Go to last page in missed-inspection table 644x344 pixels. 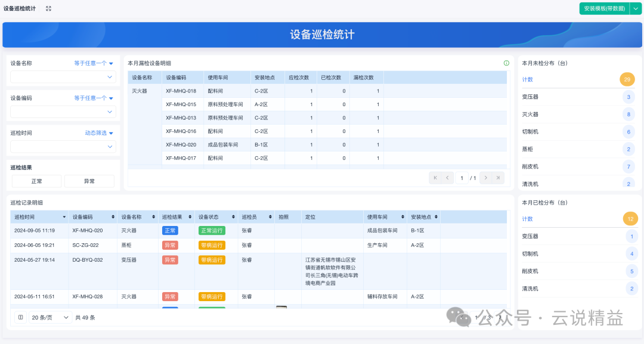coord(498,178)
